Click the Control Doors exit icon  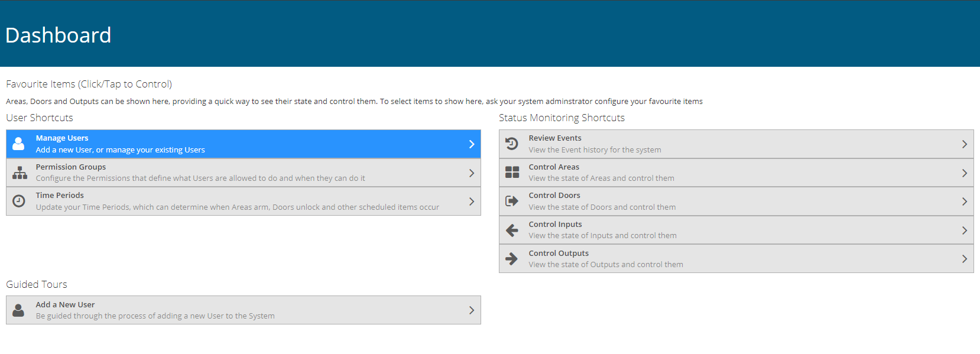(x=512, y=201)
